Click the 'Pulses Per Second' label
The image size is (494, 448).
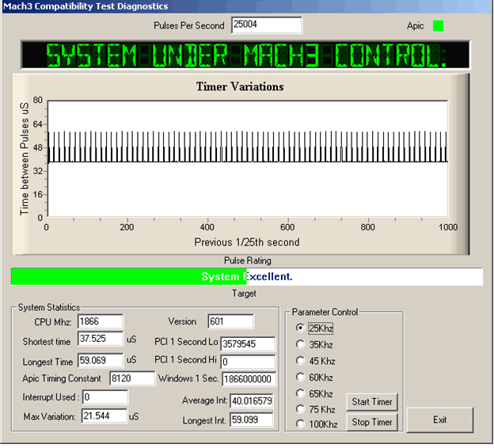click(x=189, y=25)
